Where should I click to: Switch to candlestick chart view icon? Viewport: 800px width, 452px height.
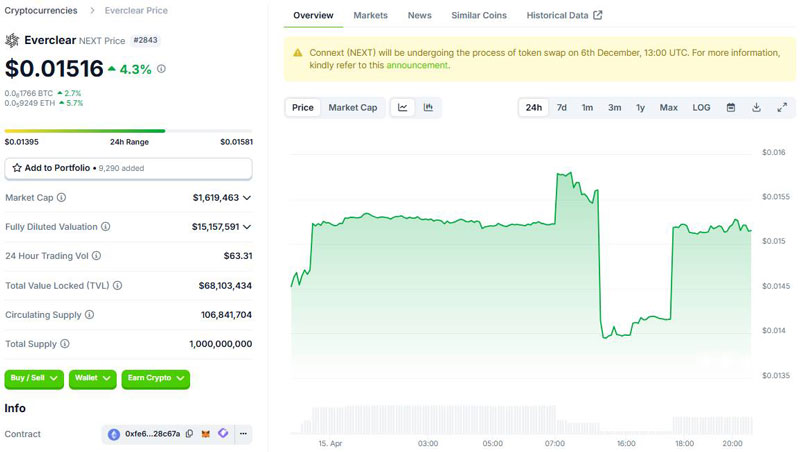click(x=428, y=108)
